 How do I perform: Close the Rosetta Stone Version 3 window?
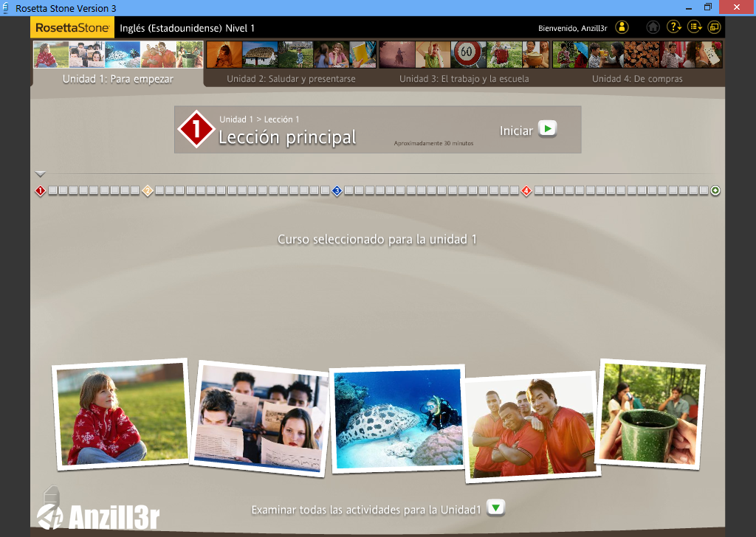point(737,7)
